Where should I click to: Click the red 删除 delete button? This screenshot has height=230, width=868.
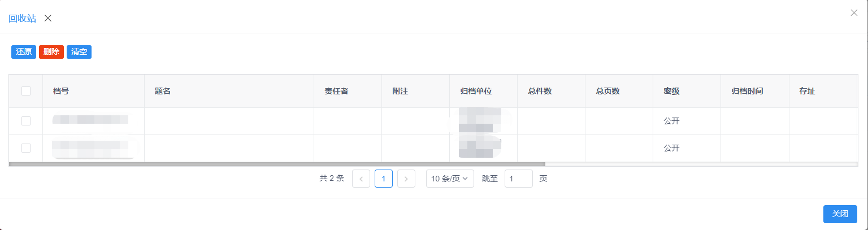pyautogui.click(x=51, y=52)
